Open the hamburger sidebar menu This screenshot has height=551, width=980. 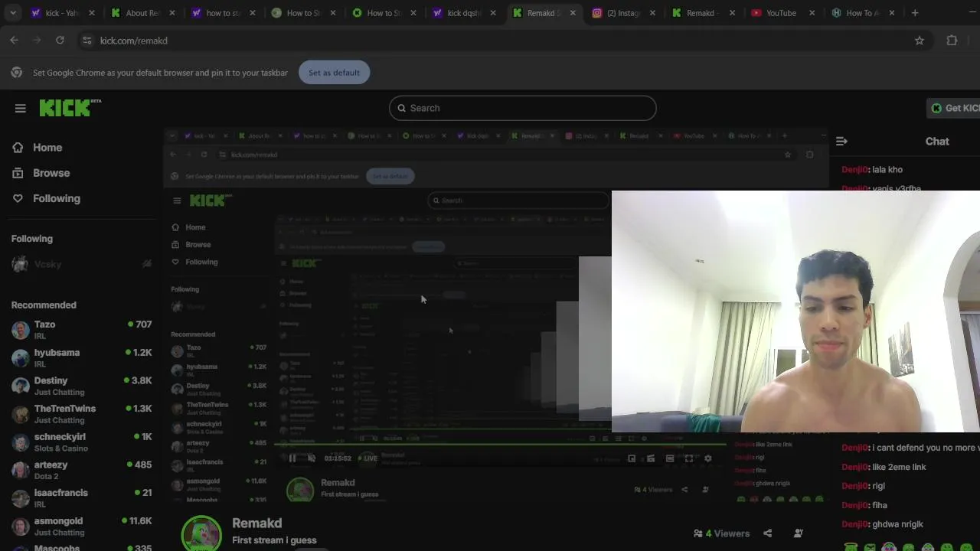(x=21, y=108)
